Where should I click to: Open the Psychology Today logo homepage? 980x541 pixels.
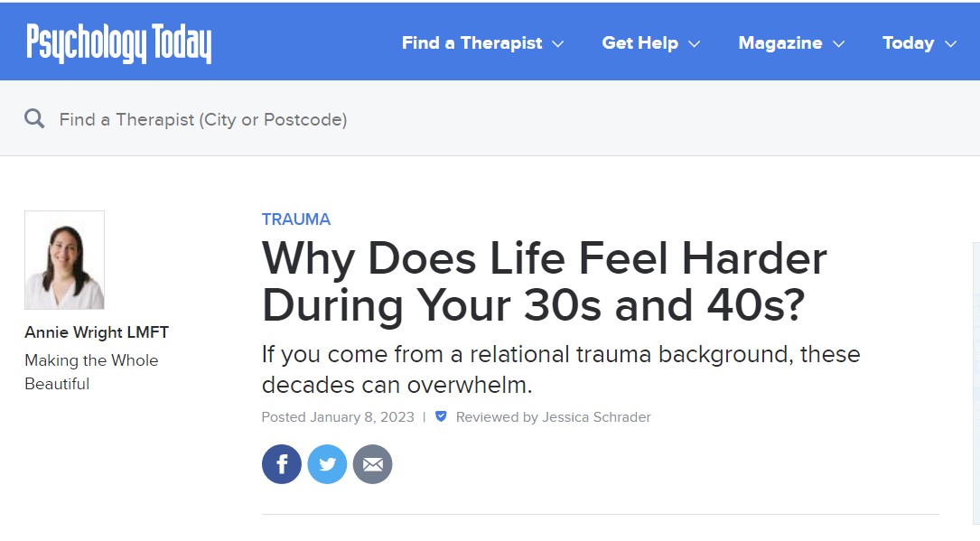tap(118, 43)
